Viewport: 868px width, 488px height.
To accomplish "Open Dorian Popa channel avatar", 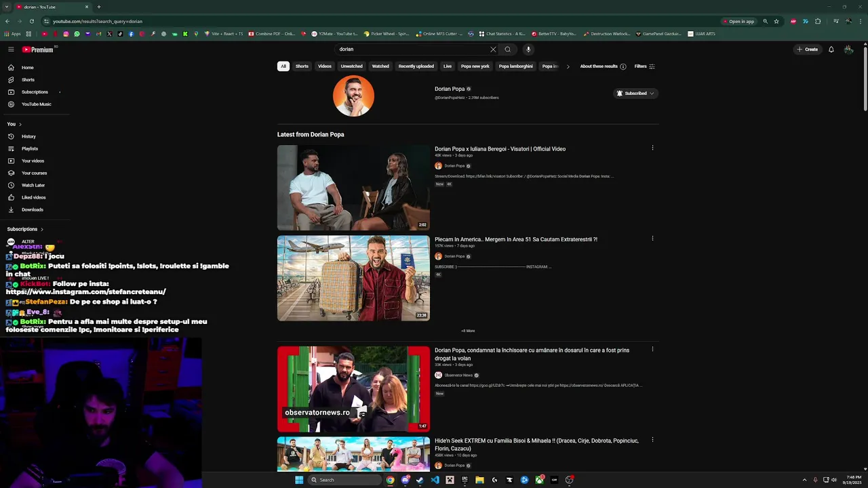I will (353, 96).
